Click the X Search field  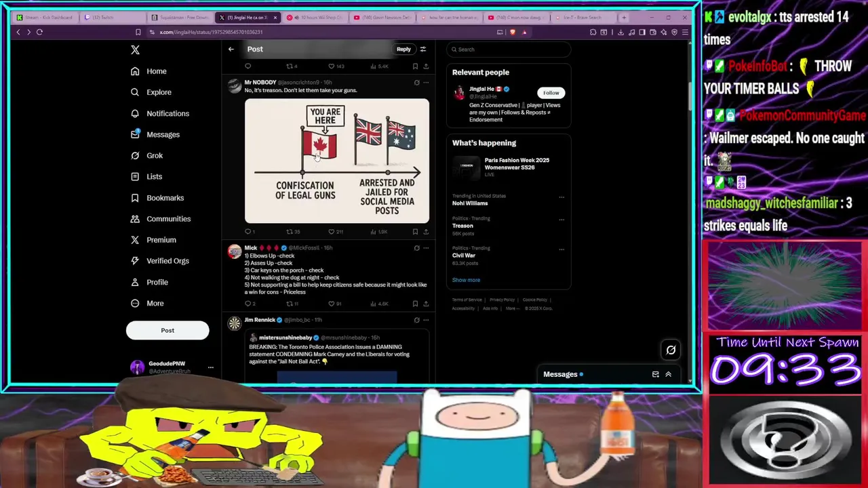pos(509,49)
